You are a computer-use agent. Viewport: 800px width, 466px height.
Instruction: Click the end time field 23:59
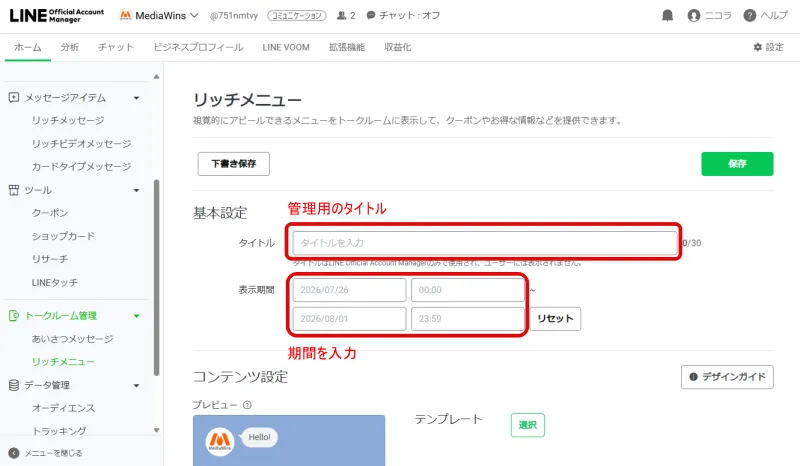pyautogui.click(x=468, y=318)
